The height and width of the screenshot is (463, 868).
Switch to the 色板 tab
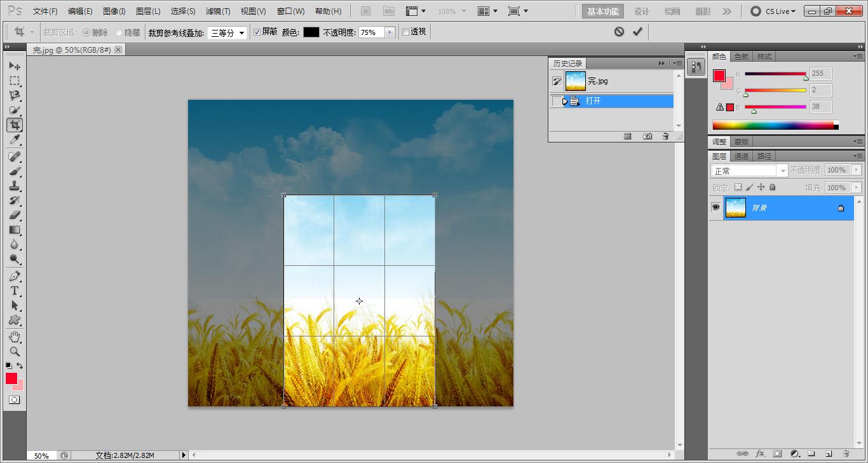point(742,57)
